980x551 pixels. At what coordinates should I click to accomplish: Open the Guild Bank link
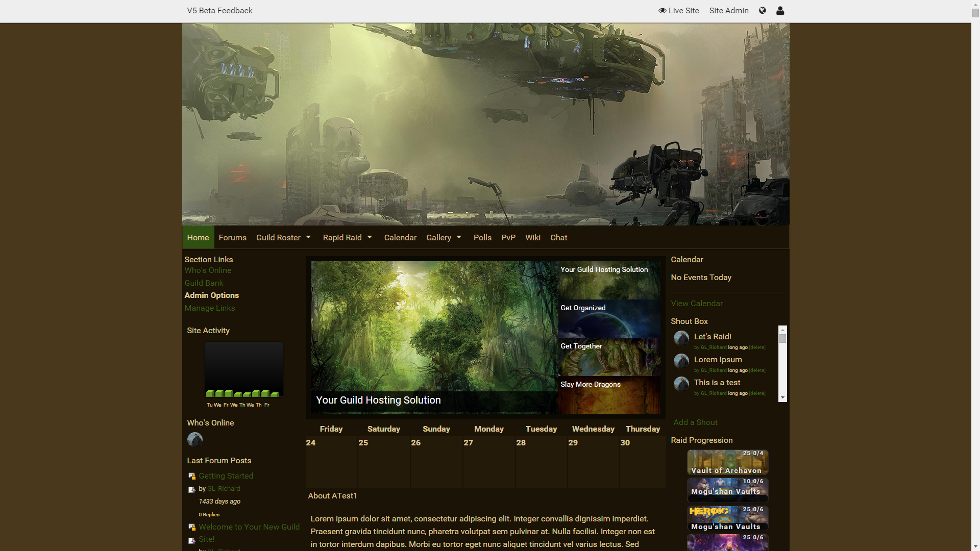point(204,283)
